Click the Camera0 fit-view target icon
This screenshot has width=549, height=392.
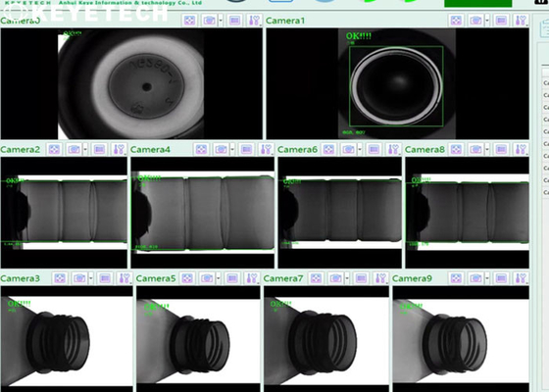(x=189, y=21)
